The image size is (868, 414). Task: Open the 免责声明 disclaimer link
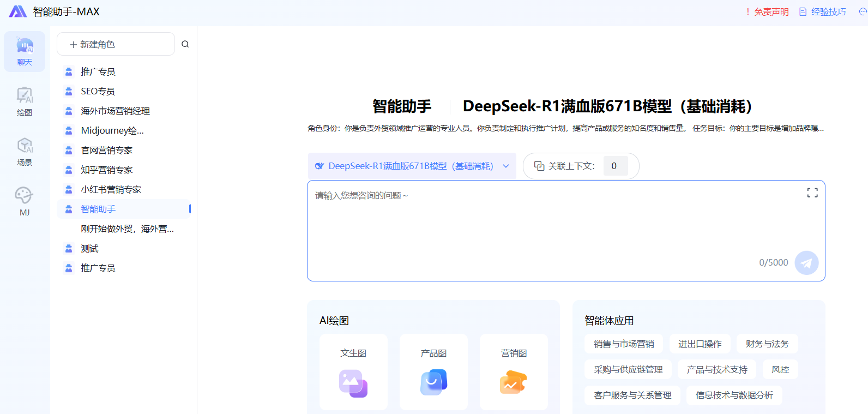click(x=767, y=12)
